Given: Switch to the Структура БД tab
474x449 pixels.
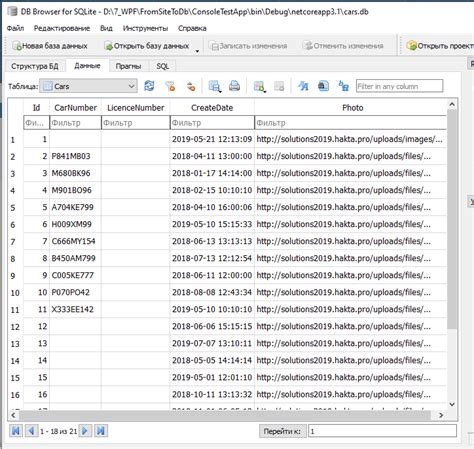Looking at the screenshot, I should (35, 66).
